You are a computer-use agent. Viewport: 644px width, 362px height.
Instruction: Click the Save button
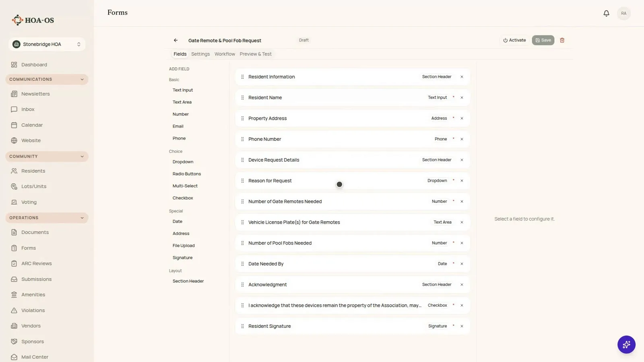(x=543, y=40)
